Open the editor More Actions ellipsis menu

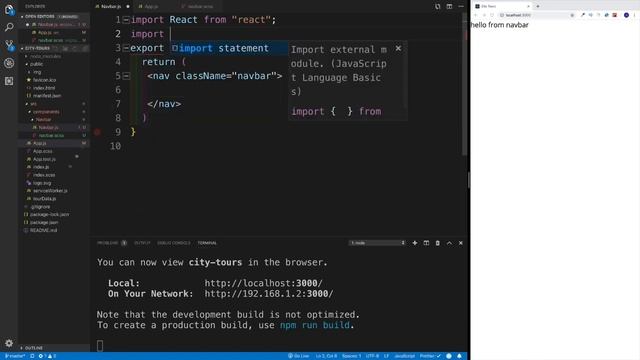point(461,7)
